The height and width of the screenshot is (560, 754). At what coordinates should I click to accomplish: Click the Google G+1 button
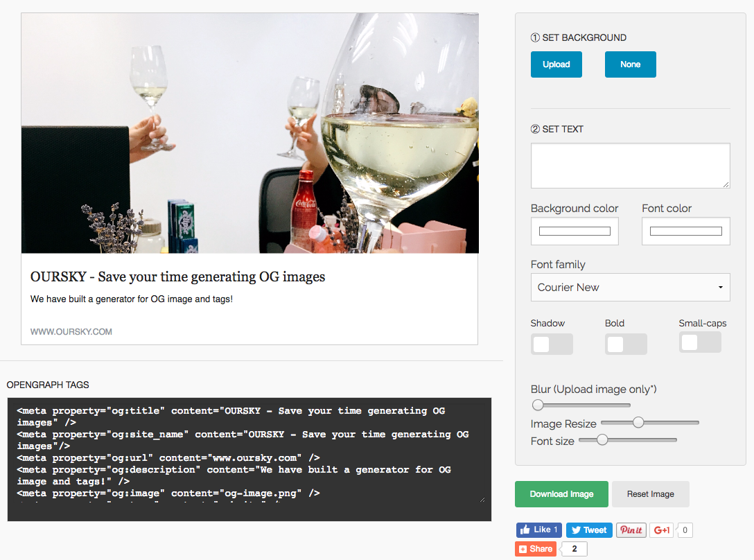point(661,530)
